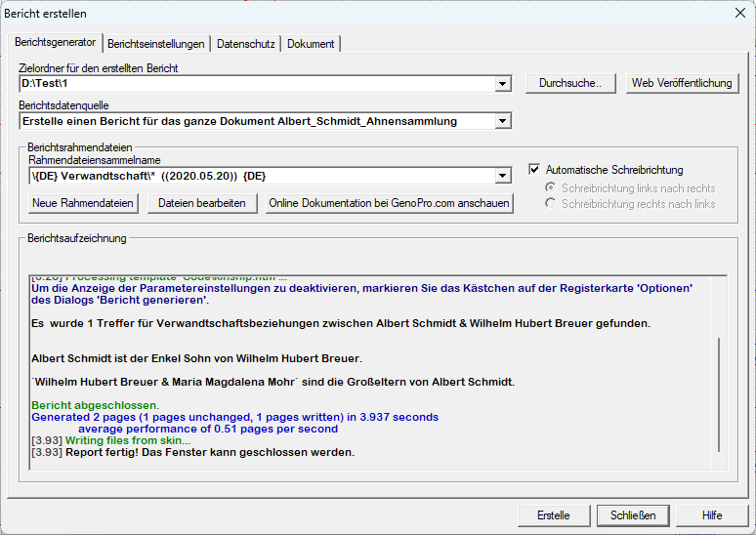Click the Erstelle button

pos(554,515)
